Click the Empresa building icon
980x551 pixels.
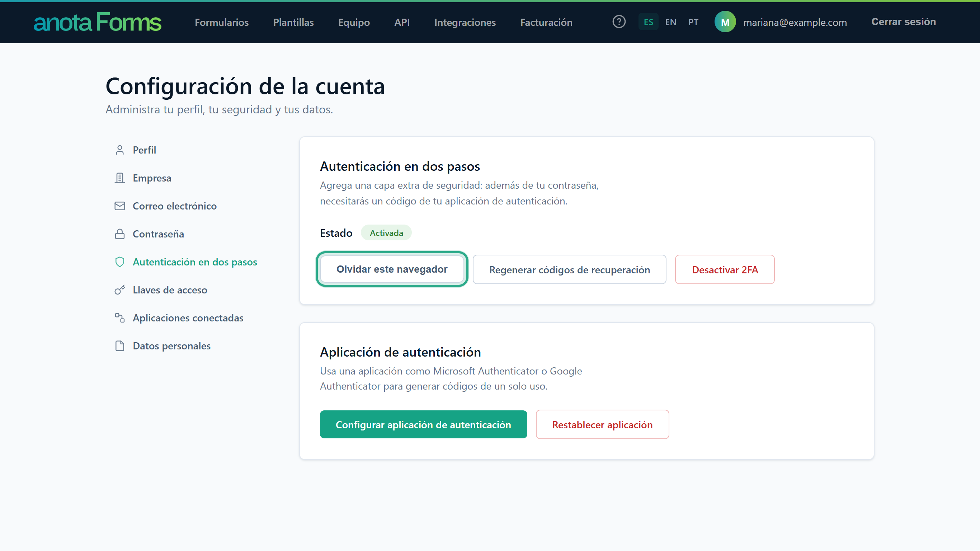(120, 178)
